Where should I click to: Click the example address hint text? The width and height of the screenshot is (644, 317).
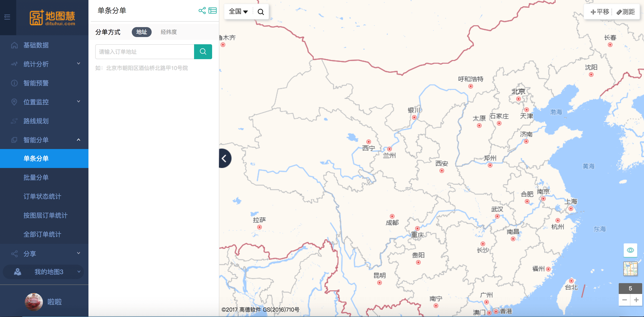pyautogui.click(x=141, y=68)
